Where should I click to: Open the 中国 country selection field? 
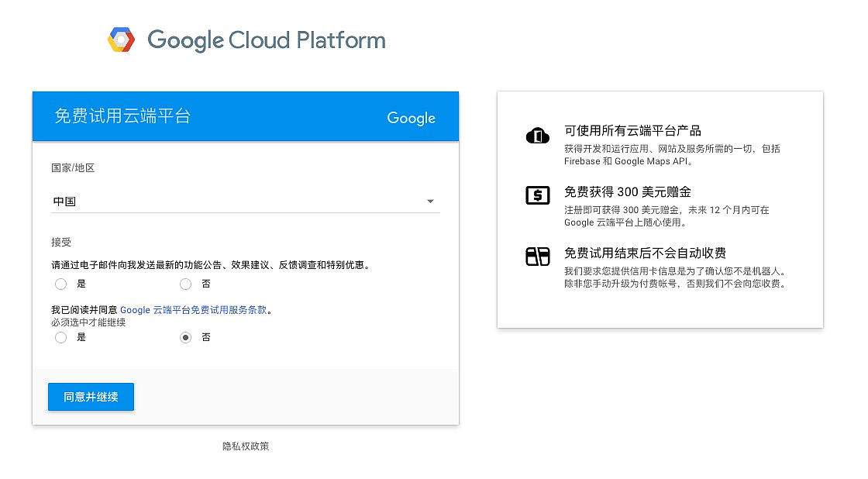click(232, 202)
